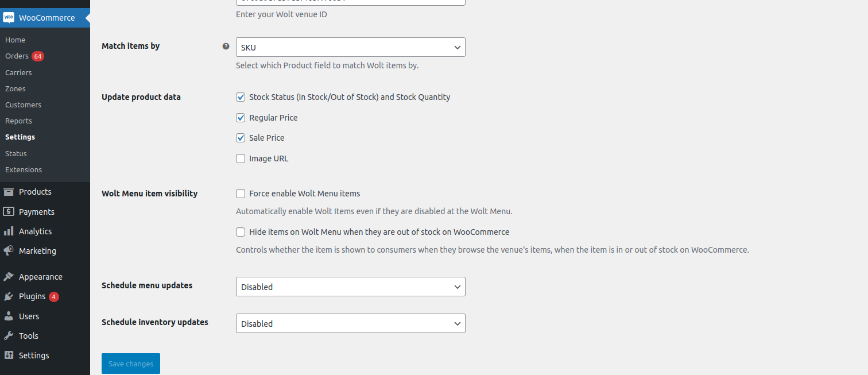Go to the Carriers submenu item

[18, 72]
